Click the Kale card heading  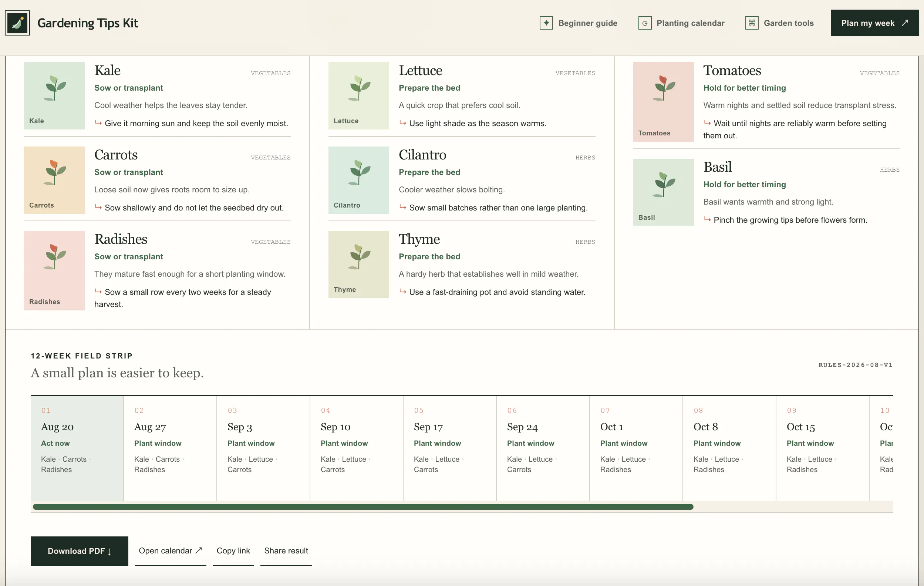(107, 71)
